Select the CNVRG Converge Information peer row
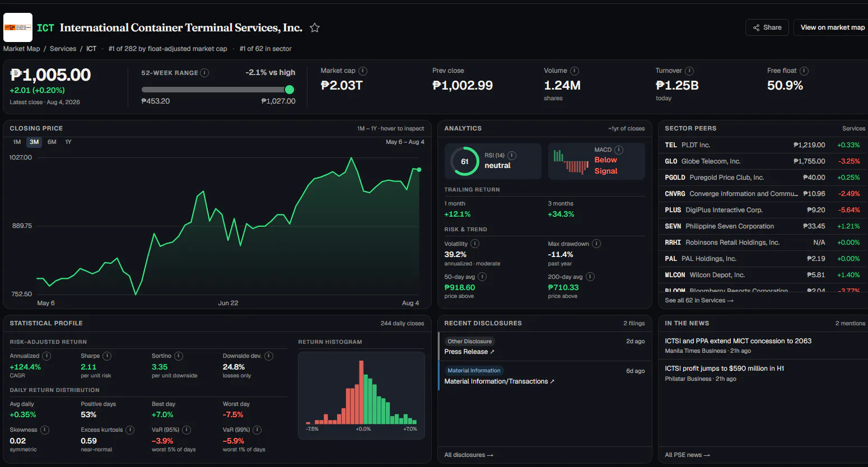This screenshot has height=467, width=868. 762,194
